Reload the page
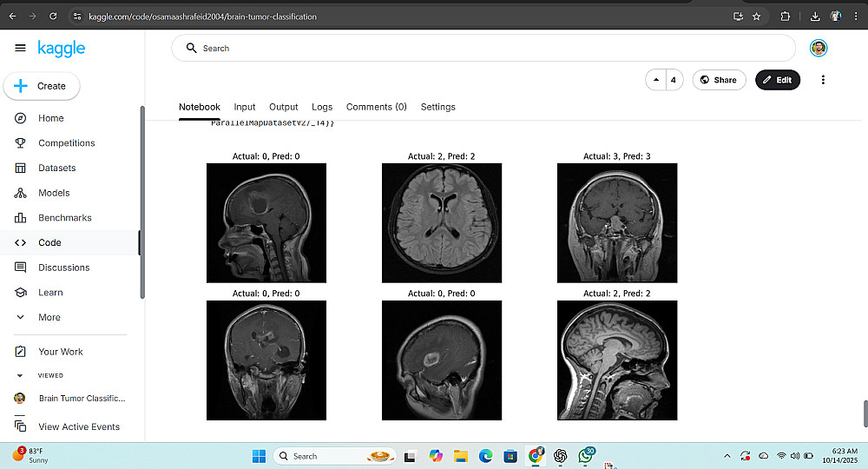Image resolution: width=868 pixels, height=469 pixels. [x=53, y=16]
